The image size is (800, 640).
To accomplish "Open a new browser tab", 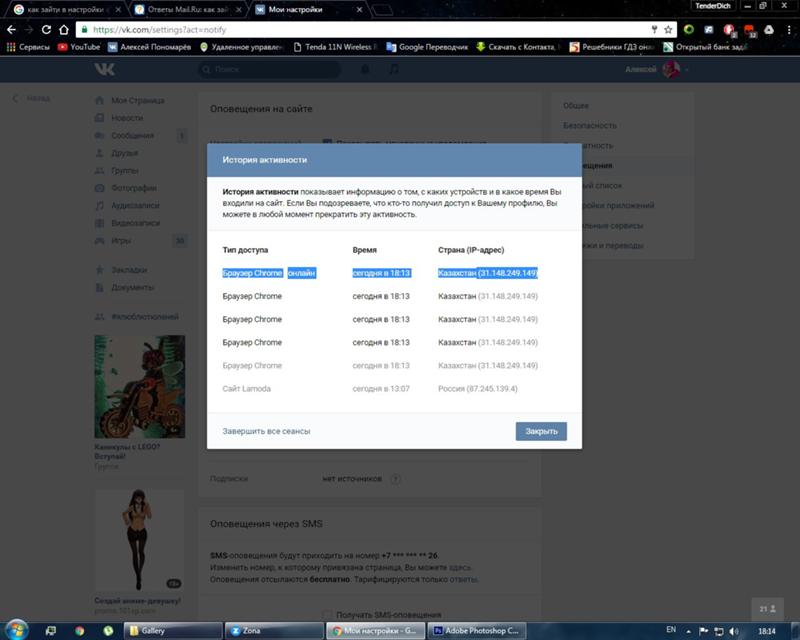I will (x=382, y=9).
